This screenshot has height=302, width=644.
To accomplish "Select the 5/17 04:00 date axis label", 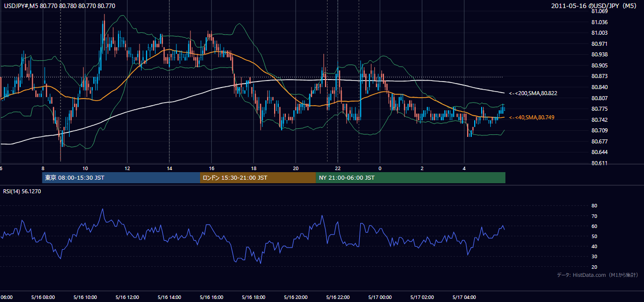I will point(464,297).
